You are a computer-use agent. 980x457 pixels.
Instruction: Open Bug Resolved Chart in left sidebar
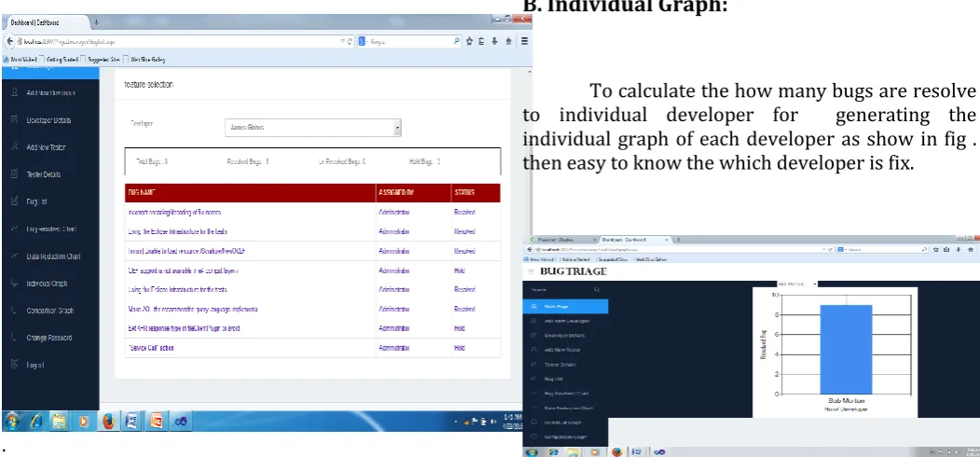pos(52,228)
